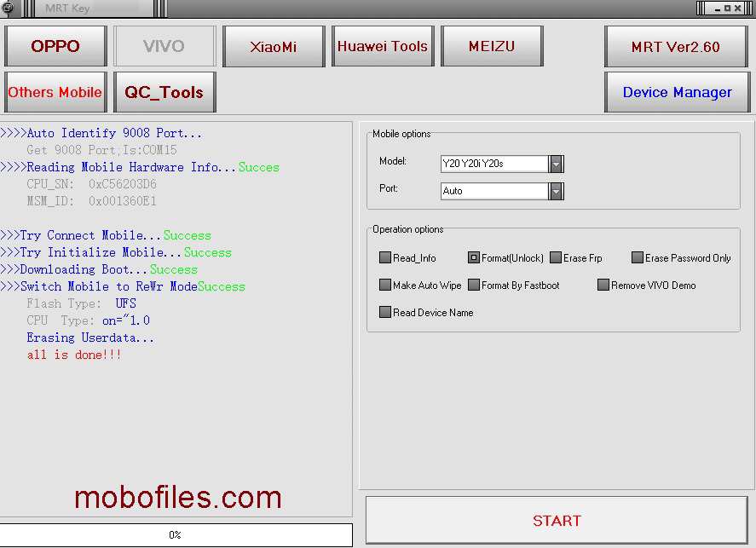Click the 'CPU Type: on="1.0' line
This screenshot has width=756, height=548.
tap(89, 320)
